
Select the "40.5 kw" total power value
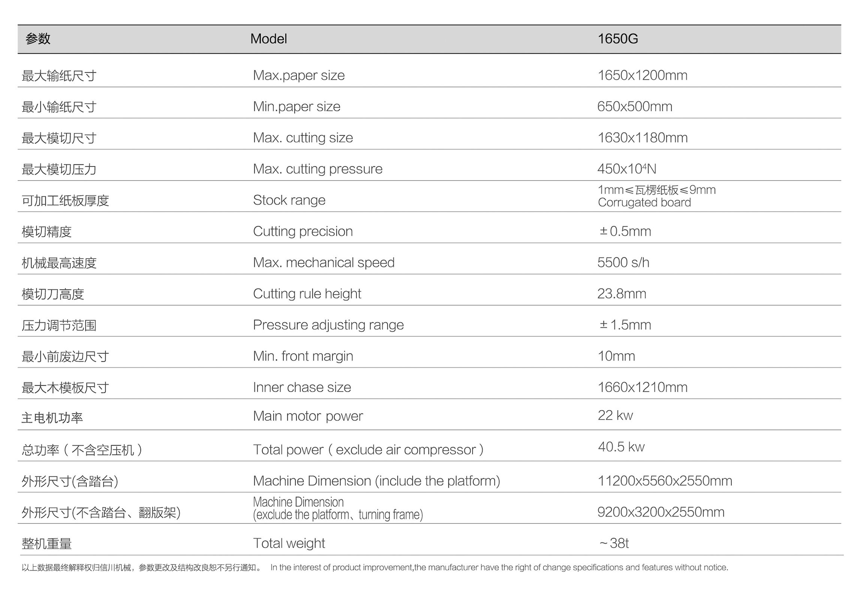coord(621,447)
